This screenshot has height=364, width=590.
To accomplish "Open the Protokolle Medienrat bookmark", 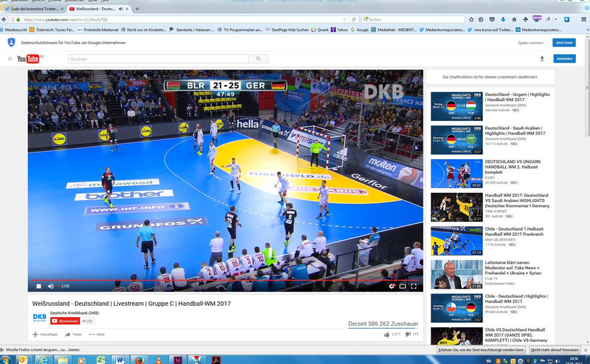I will pyautogui.click(x=97, y=29).
